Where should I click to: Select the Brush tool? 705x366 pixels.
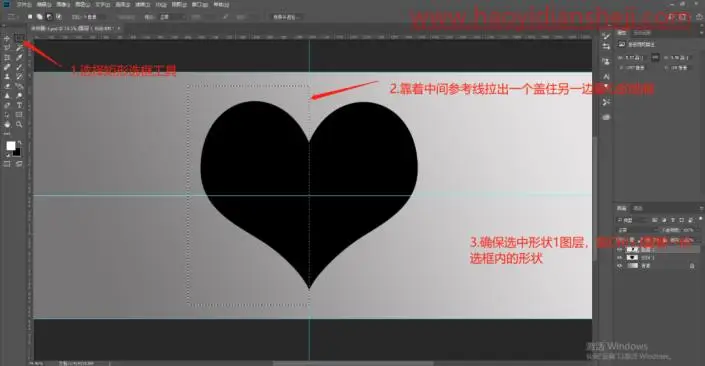click(19, 67)
